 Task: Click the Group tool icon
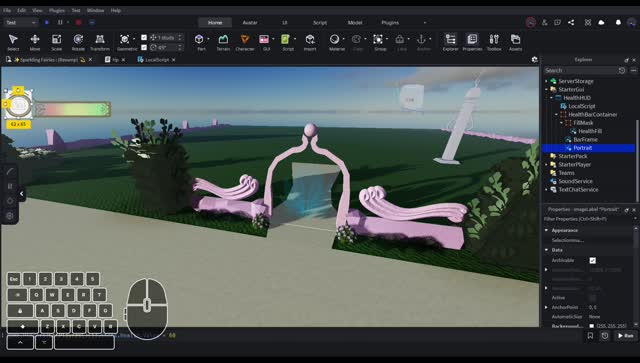coord(378,39)
